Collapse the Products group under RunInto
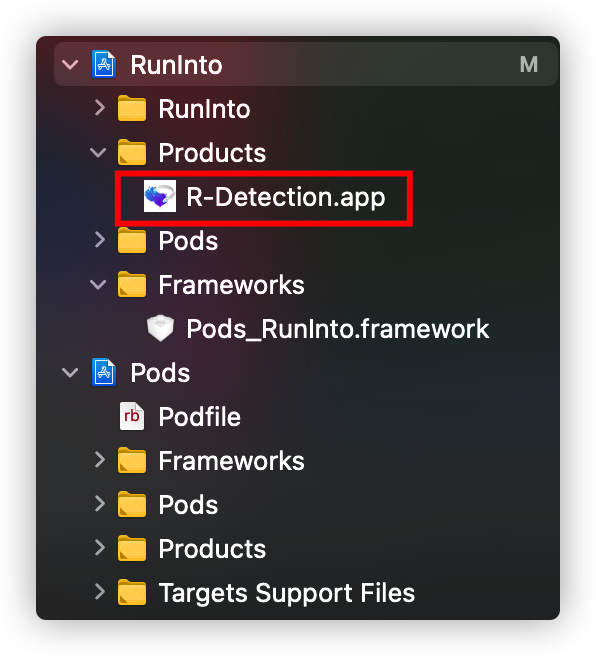Image resolution: width=596 pixels, height=656 pixels. 98,152
